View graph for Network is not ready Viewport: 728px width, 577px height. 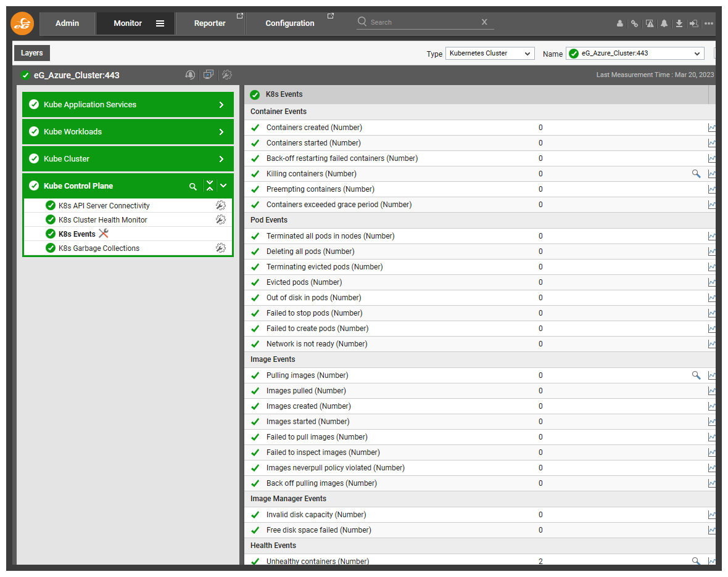coord(711,344)
